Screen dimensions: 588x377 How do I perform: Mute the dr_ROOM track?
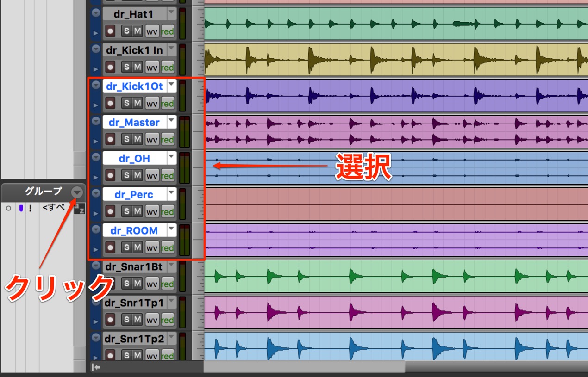point(138,247)
